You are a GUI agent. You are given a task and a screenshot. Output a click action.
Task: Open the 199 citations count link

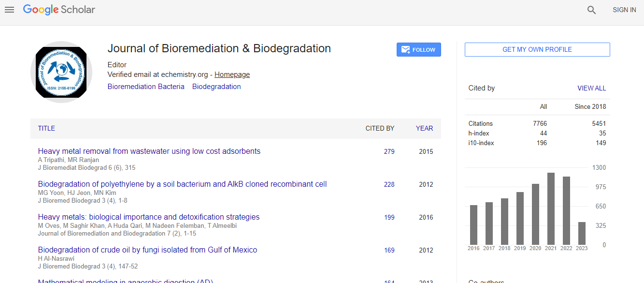point(389,217)
